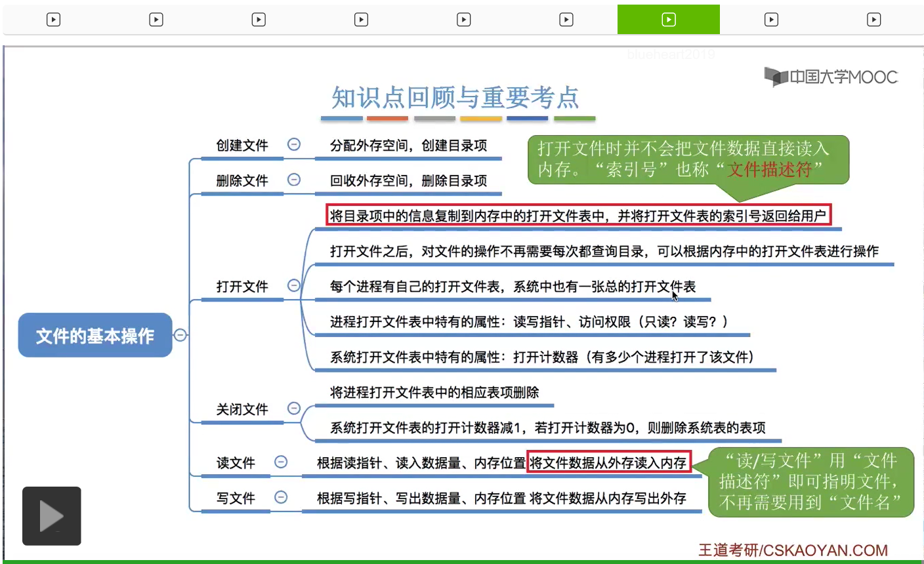The width and height of the screenshot is (924, 564).
Task: Click text 打开文件之后，对文件的操作不再需要每次都查询目录
Action: click(487, 251)
